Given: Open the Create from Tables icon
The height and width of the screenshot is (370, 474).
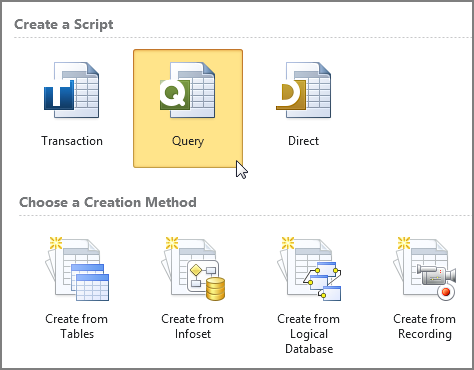Looking at the screenshot, I should point(77,269).
